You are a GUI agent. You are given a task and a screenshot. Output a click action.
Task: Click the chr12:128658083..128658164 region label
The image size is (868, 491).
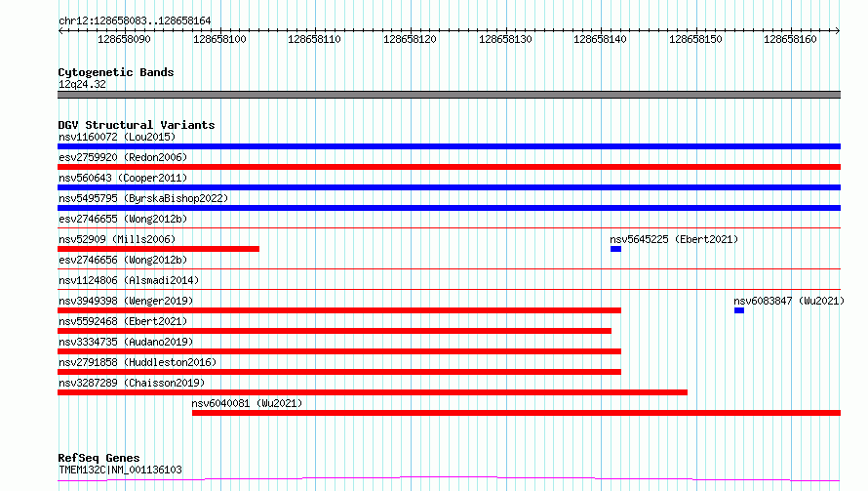coord(135,20)
